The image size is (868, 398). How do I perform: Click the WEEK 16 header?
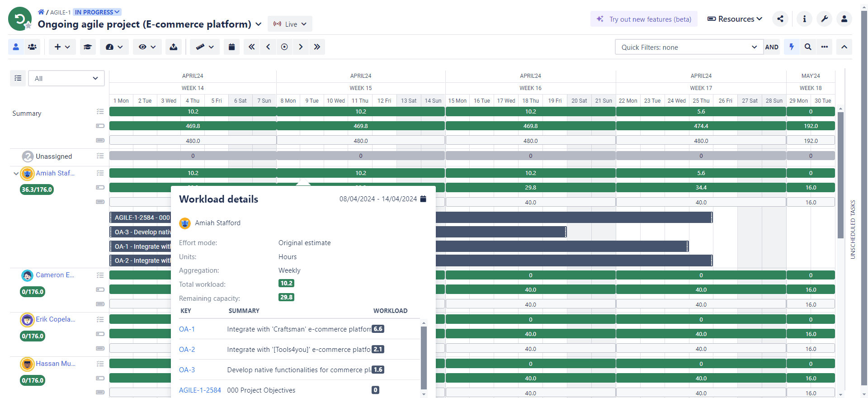tap(530, 88)
